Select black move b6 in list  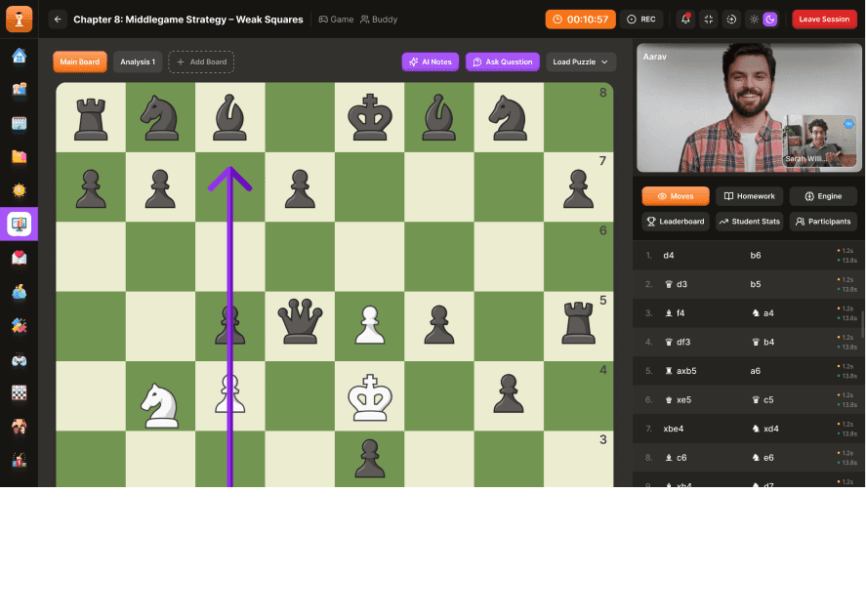[755, 255]
